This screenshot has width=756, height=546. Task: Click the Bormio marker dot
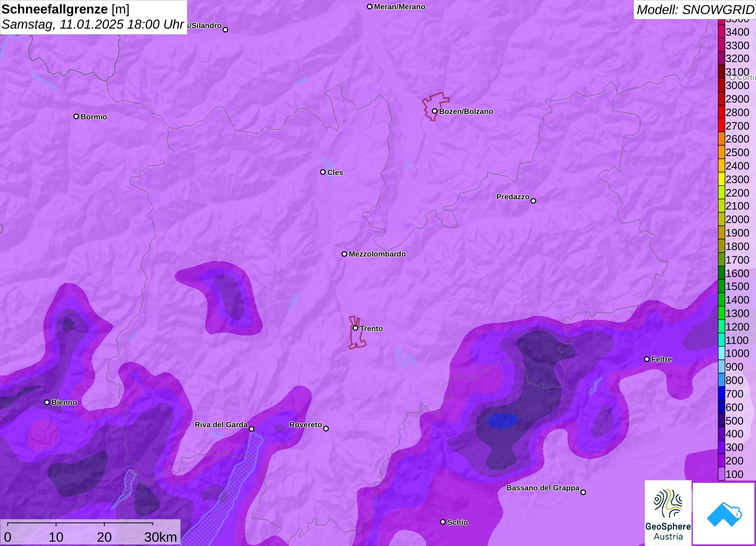pyautogui.click(x=76, y=116)
